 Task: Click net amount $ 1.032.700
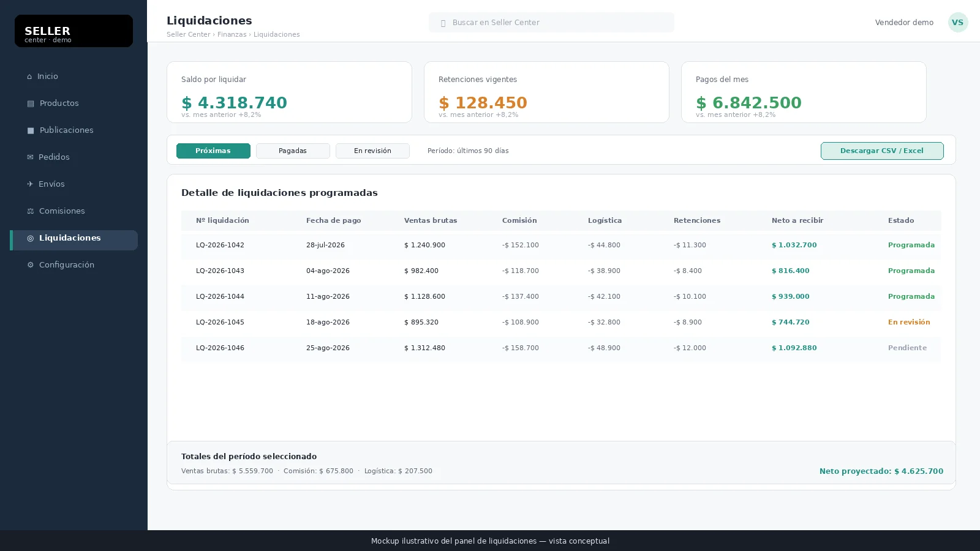(794, 245)
